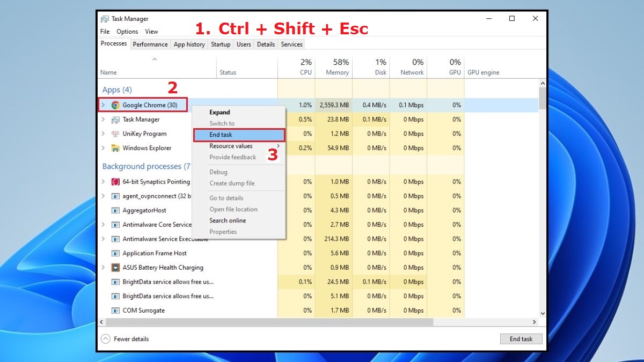This screenshot has width=644, height=362.
Task: Click the GPU engine column header
Action: coord(502,67)
